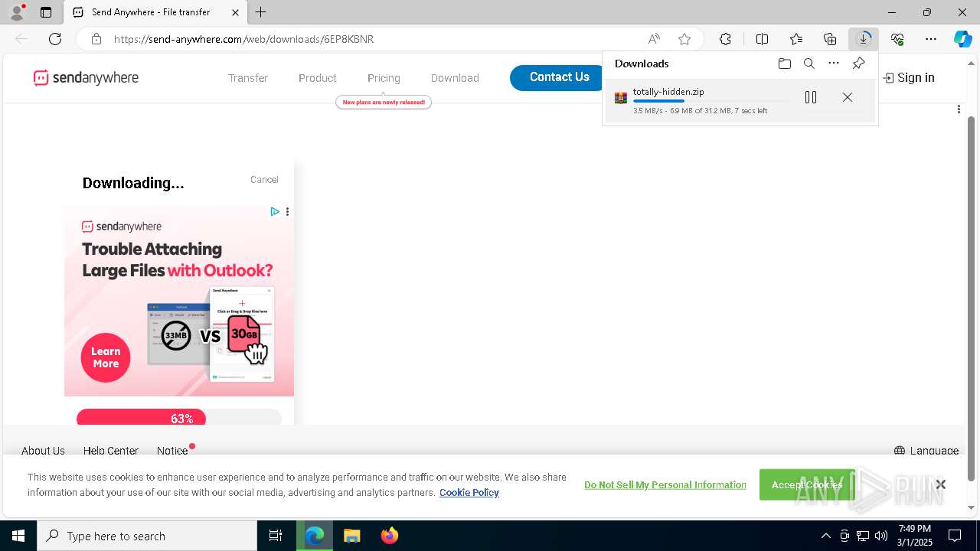Launch Firefox from the taskbar

click(x=390, y=536)
